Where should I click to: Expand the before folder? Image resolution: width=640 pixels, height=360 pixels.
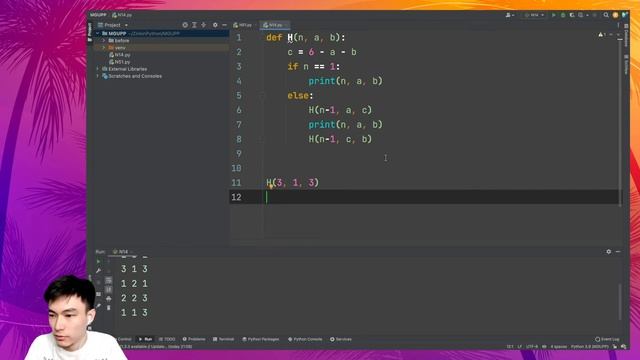[x=104, y=41]
